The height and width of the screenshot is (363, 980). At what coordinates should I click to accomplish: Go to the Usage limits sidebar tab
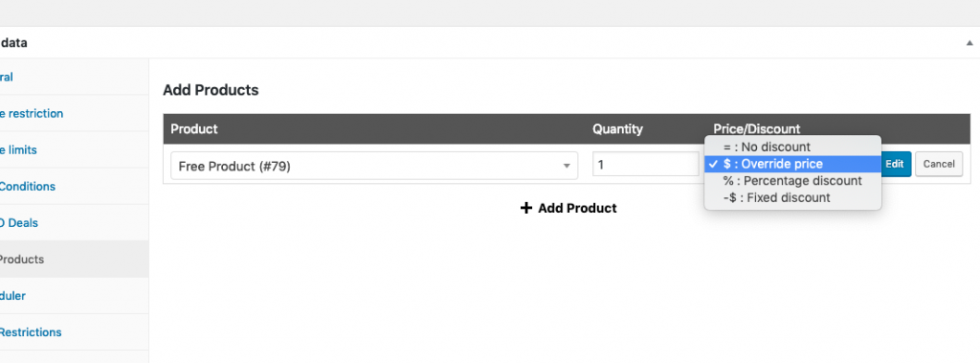(18, 150)
